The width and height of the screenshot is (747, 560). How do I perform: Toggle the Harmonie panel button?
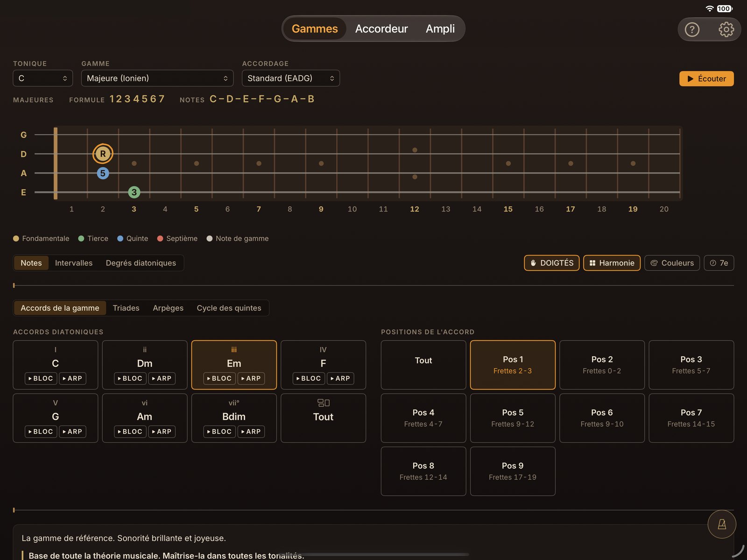tap(612, 263)
